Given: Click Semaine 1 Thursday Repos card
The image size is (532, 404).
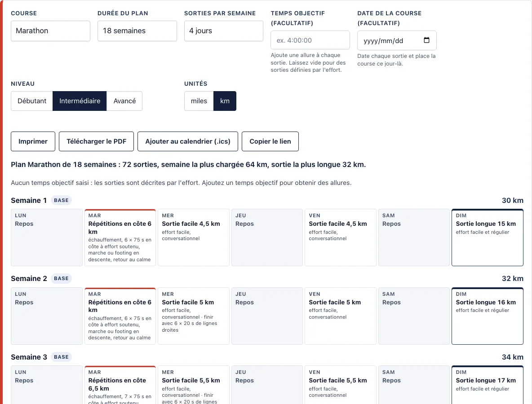Looking at the screenshot, I should click(267, 237).
